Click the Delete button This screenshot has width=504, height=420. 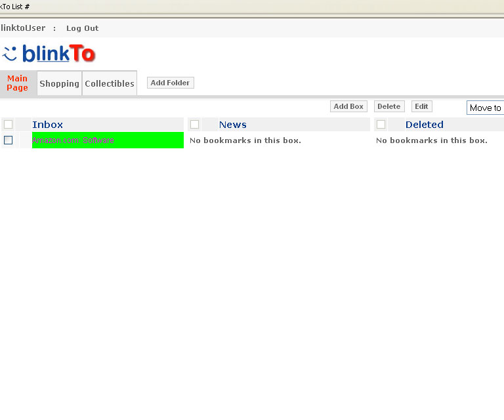(x=388, y=106)
